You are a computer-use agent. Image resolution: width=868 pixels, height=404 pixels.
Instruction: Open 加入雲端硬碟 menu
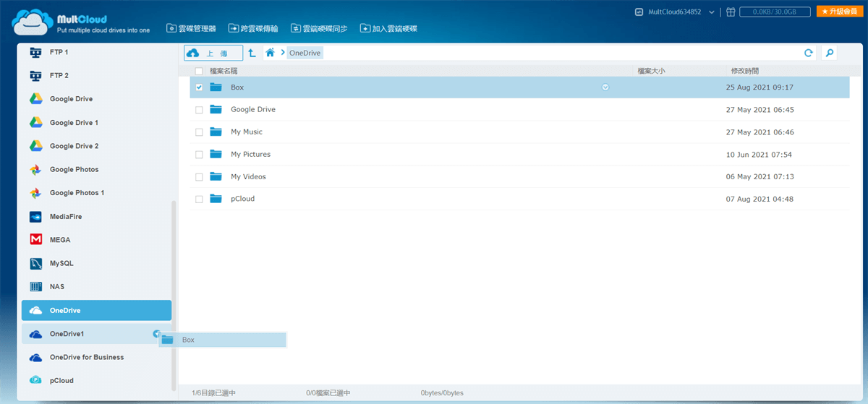click(x=388, y=28)
